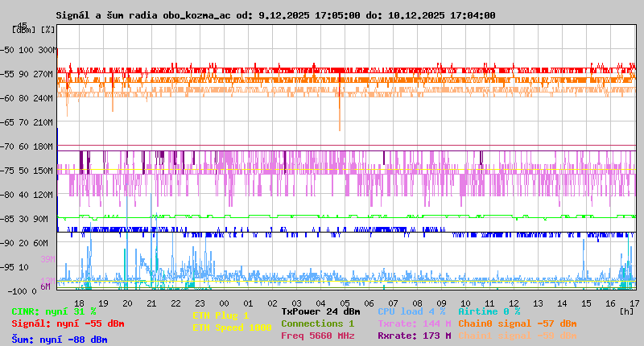644x346 pixels.
Task: Click the purple '6M' rate label
Action: coord(45,286)
